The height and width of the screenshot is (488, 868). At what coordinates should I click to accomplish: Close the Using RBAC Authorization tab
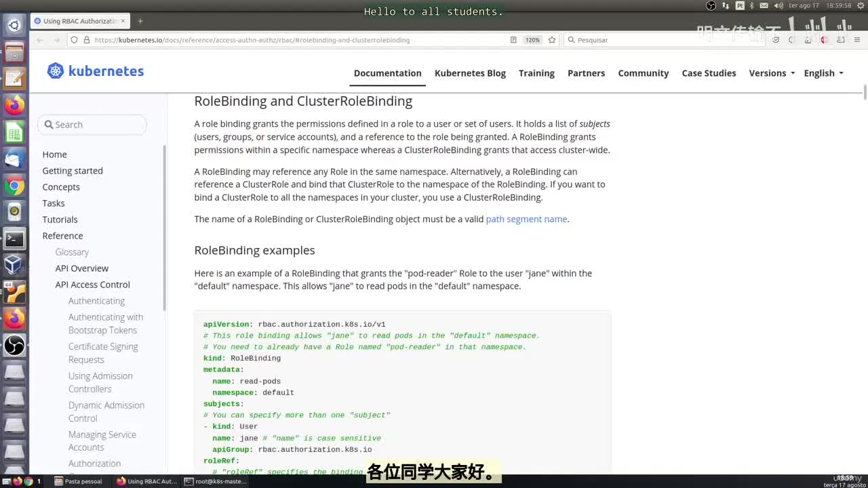pyautogui.click(x=123, y=21)
